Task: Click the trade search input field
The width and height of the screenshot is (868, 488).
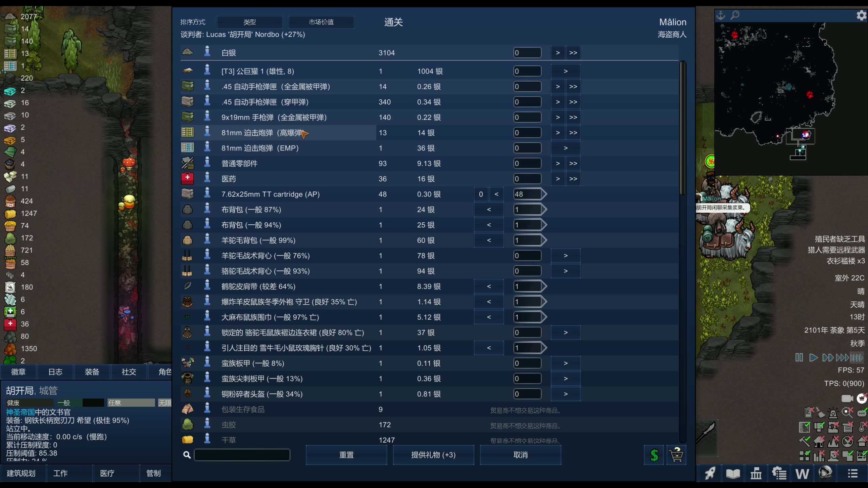Action: (x=242, y=455)
